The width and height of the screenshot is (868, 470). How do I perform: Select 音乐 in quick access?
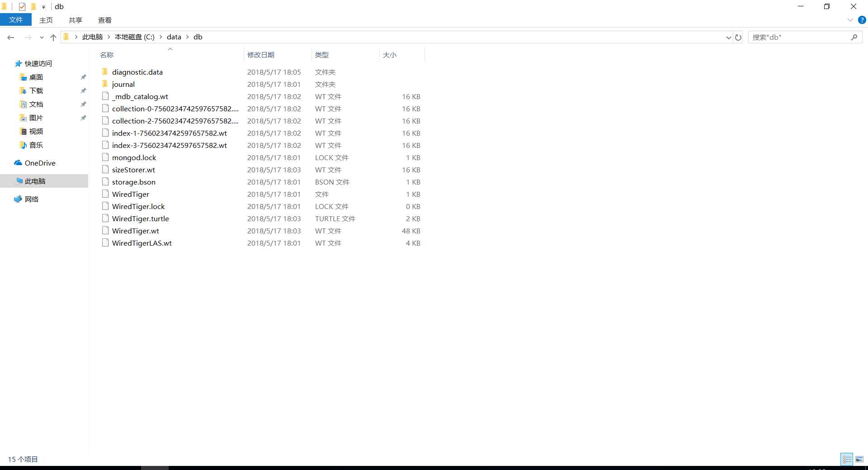[x=36, y=145]
